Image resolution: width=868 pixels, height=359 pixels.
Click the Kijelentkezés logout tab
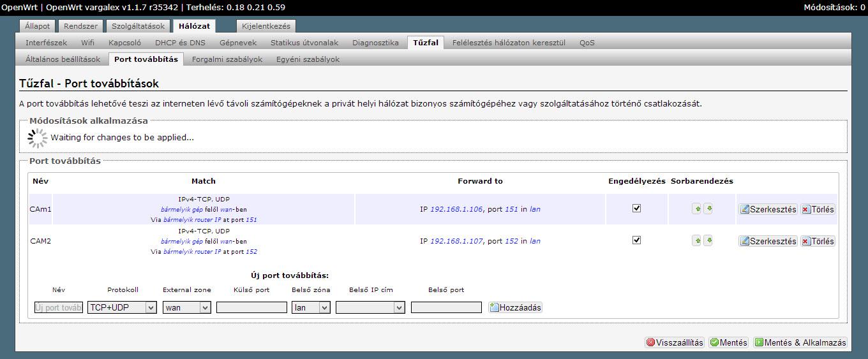click(x=266, y=26)
